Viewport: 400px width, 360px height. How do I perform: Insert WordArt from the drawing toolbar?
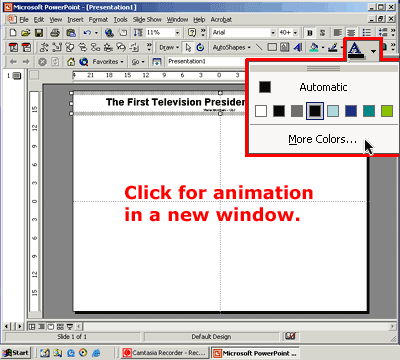pyautogui.click(x=298, y=47)
